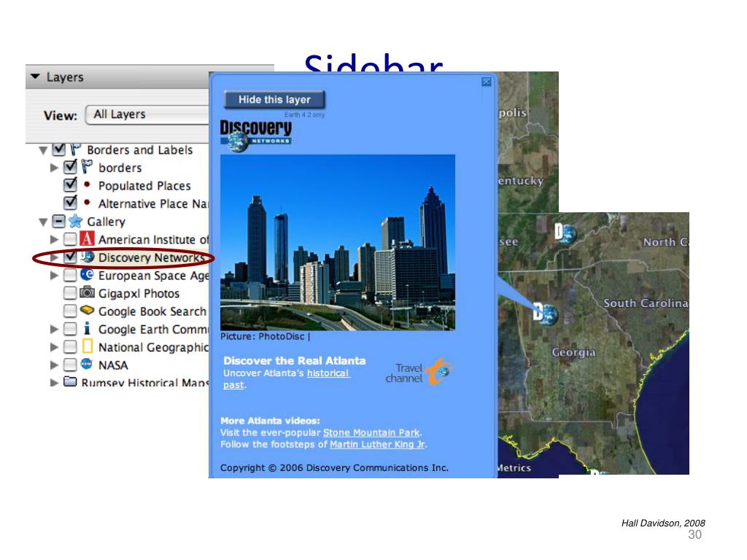Image resolution: width=747 pixels, height=560 pixels.
Task: Enable the National Geographic checkbox
Action: (70, 346)
